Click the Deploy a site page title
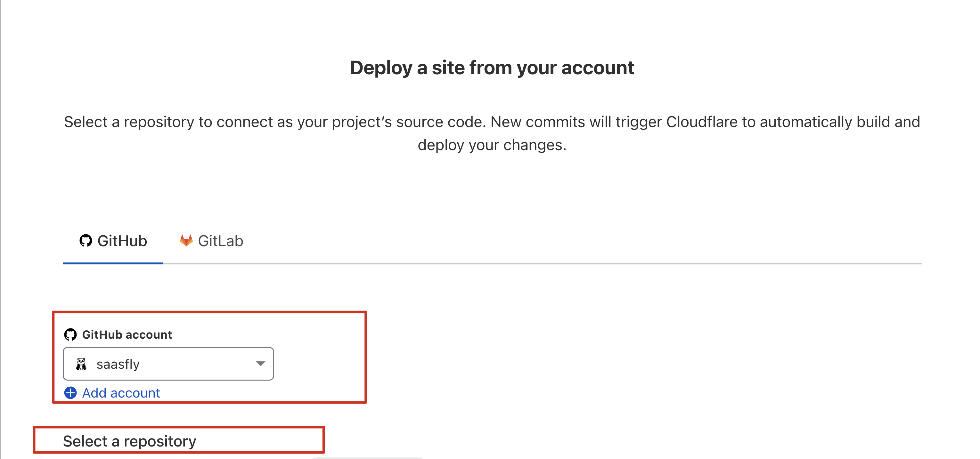Image resolution: width=980 pixels, height=459 pixels. coord(492,68)
